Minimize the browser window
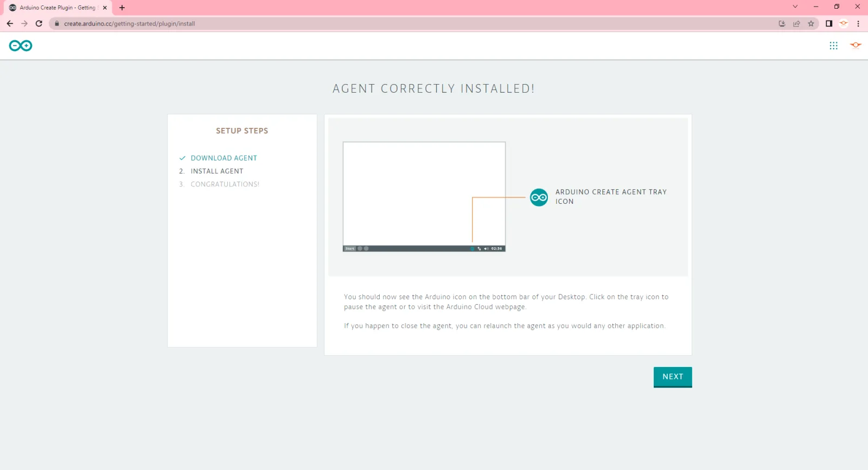The width and height of the screenshot is (868, 470). click(x=816, y=7)
